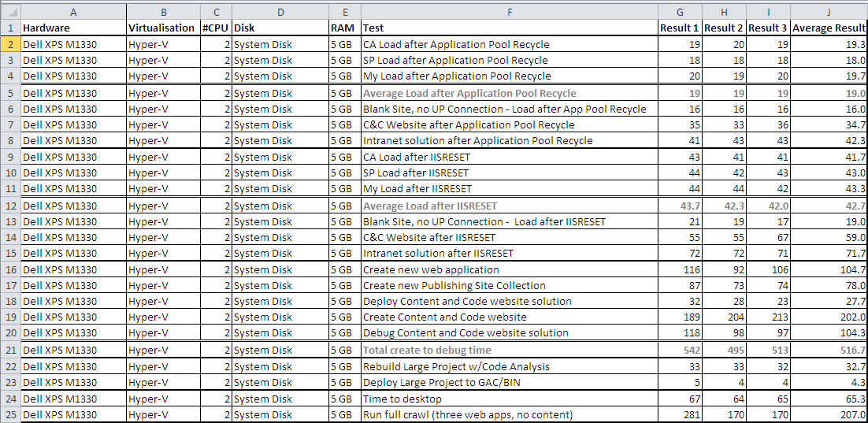Select row 12 by its row header
The height and width of the screenshot is (423, 868).
(10, 206)
